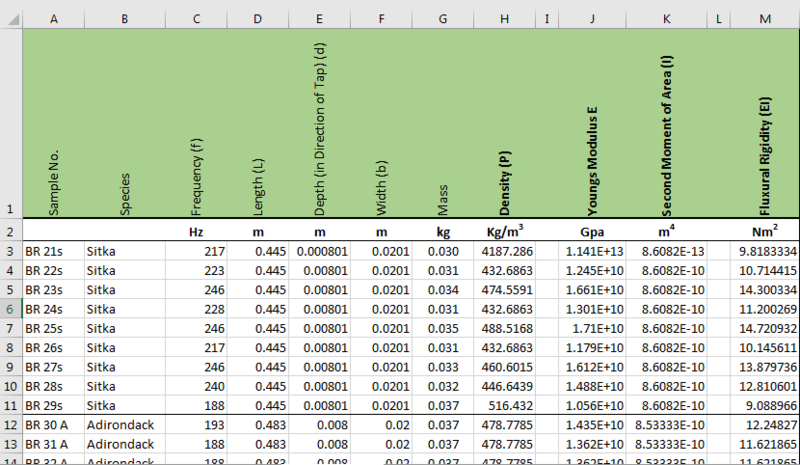Click the 'Second Moment of Area (I)' cell
Image resolution: width=800 pixels, height=465 pixels.
(667, 123)
